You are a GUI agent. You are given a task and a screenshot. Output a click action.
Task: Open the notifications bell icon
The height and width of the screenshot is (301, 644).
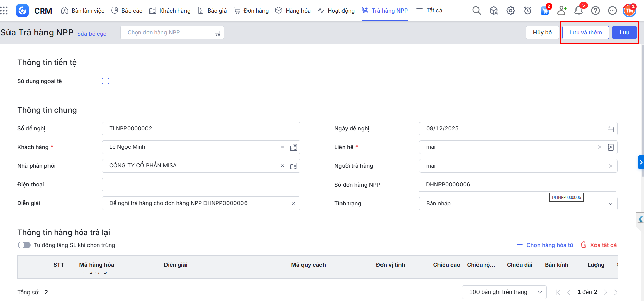[x=578, y=11]
